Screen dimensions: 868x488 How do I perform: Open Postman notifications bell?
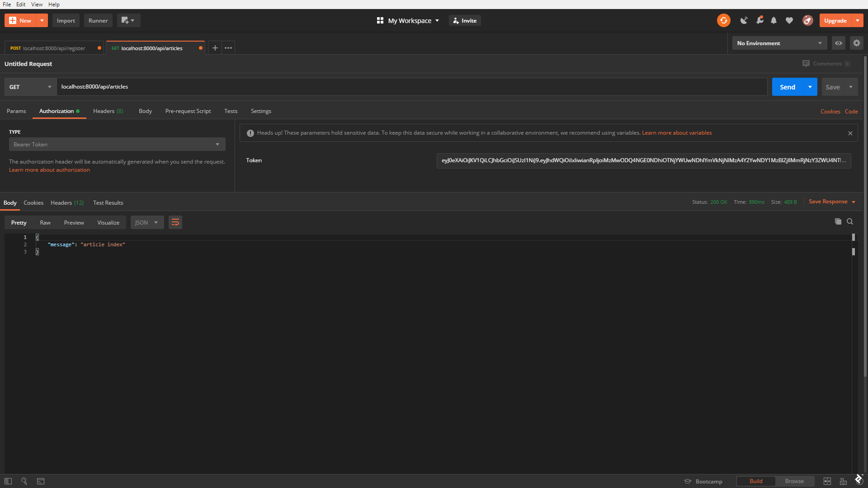coord(774,20)
